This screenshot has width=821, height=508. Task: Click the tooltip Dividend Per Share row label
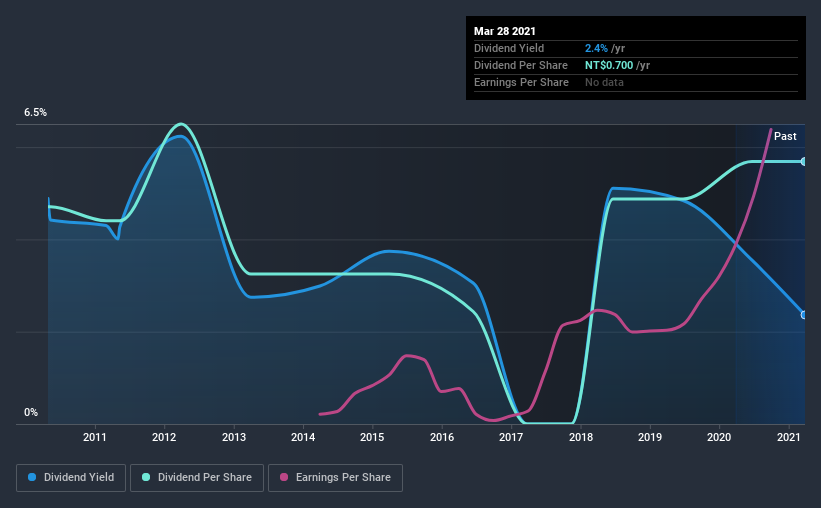[521, 65]
